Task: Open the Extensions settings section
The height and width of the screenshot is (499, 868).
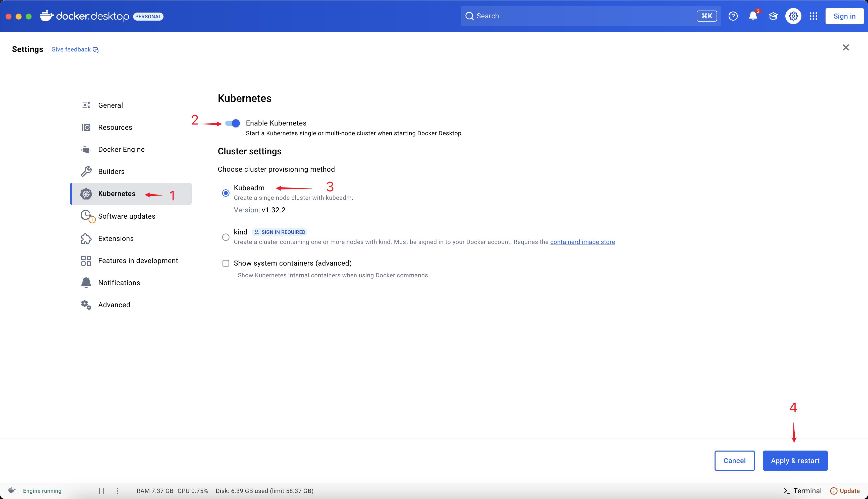Action: [x=131, y=238]
